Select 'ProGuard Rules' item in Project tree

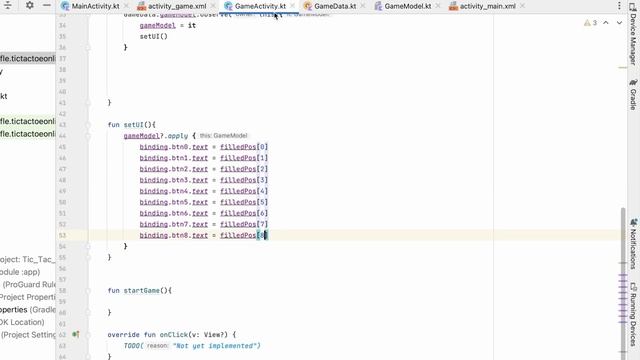point(29,284)
